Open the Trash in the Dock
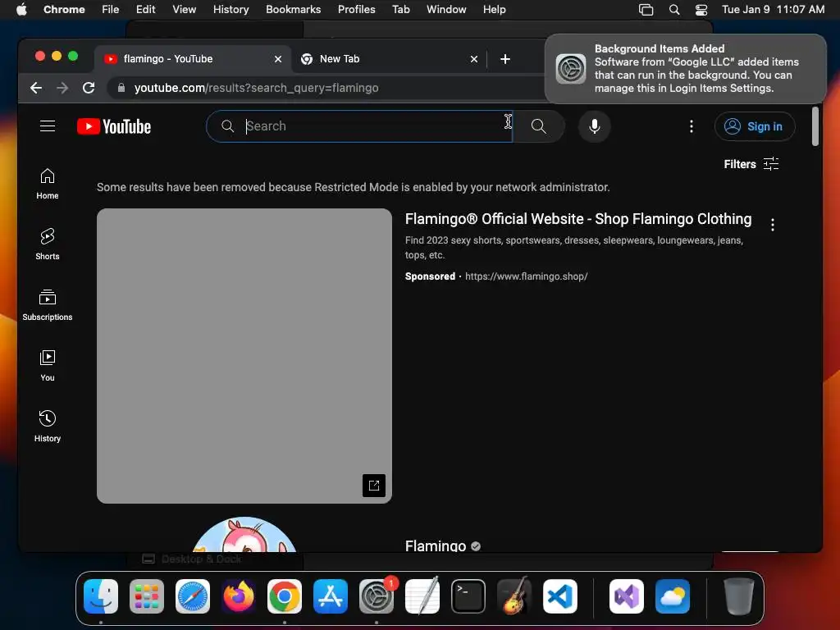 (739, 596)
